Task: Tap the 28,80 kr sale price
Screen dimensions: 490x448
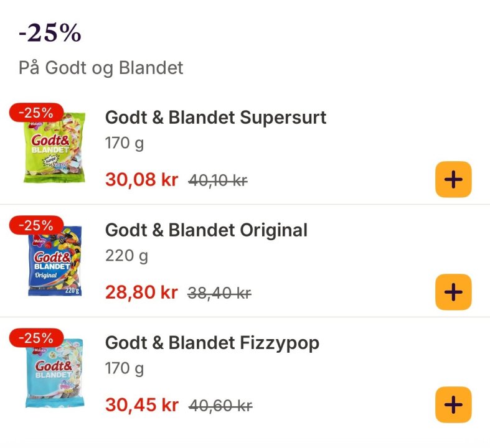Action: pyautogui.click(x=141, y=292)
